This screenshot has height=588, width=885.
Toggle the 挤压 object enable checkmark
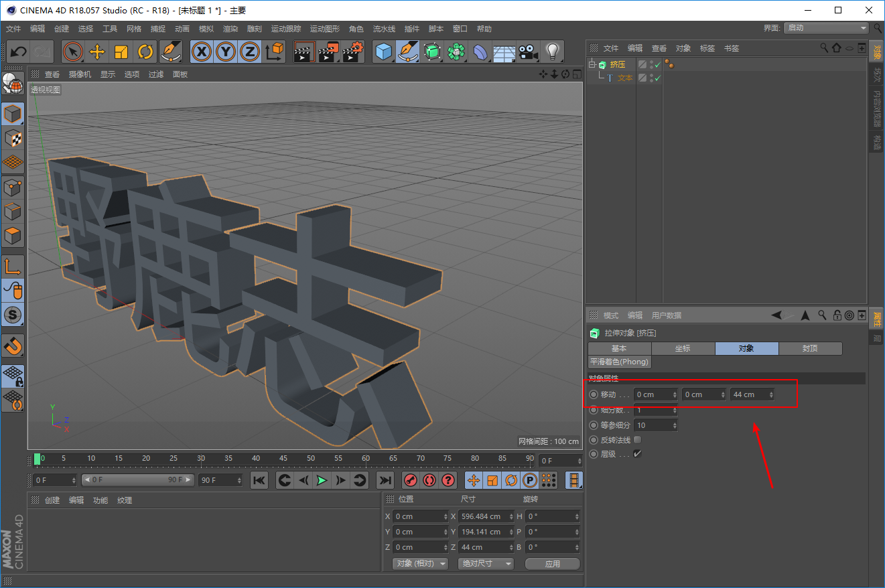click(x=658, y=65)
